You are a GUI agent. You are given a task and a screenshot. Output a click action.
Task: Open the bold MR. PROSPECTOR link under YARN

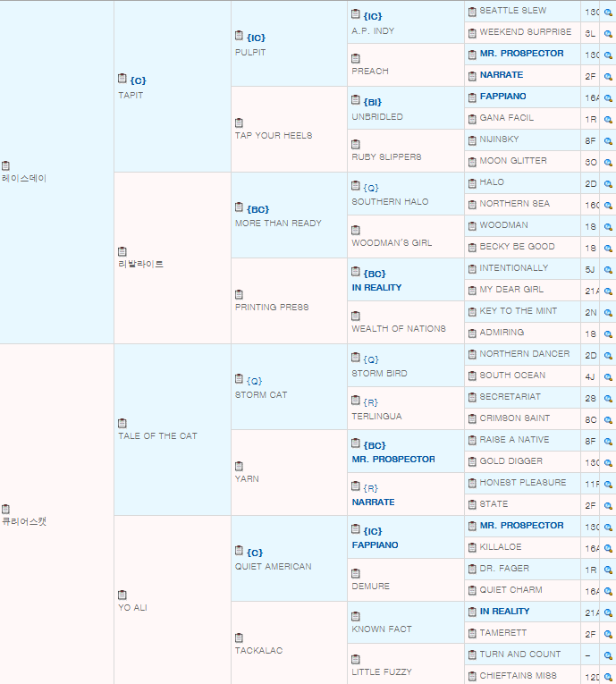pyautogui.click(x=393, y=460)
